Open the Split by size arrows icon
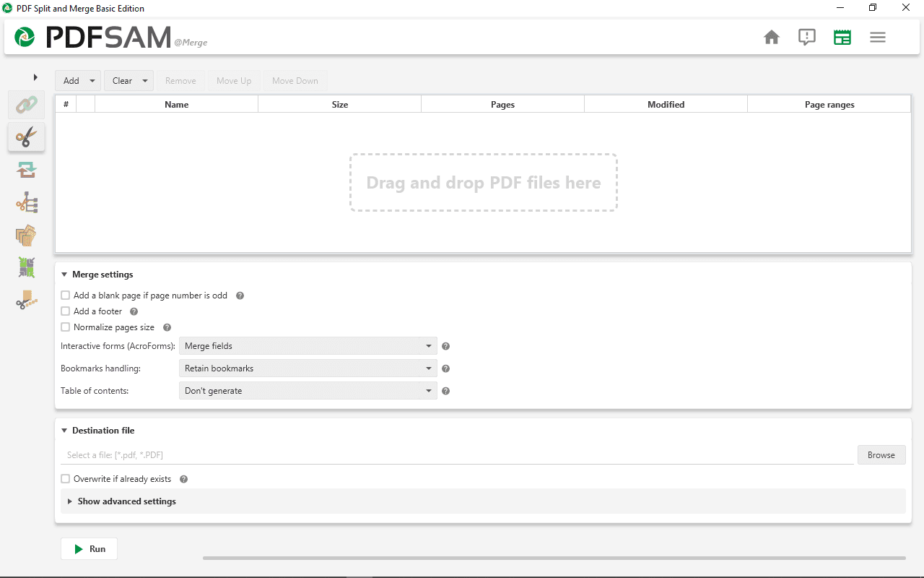The image size is (924, 578). coord(26,267)
